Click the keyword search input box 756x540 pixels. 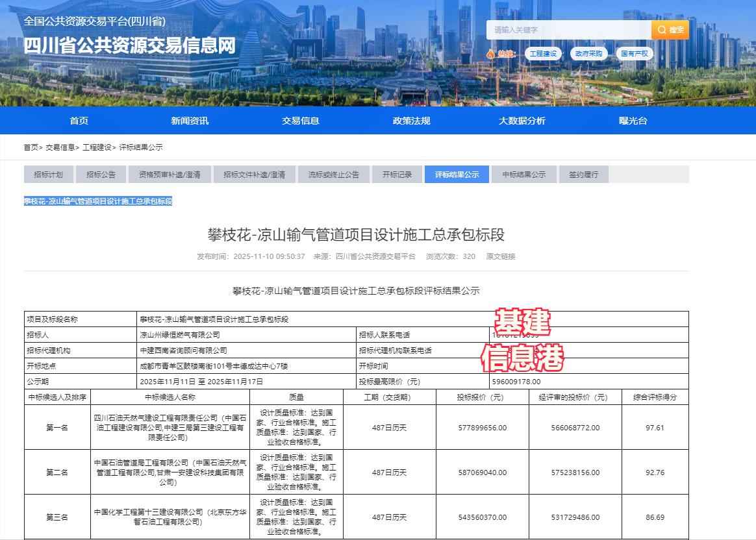point(568,29)
